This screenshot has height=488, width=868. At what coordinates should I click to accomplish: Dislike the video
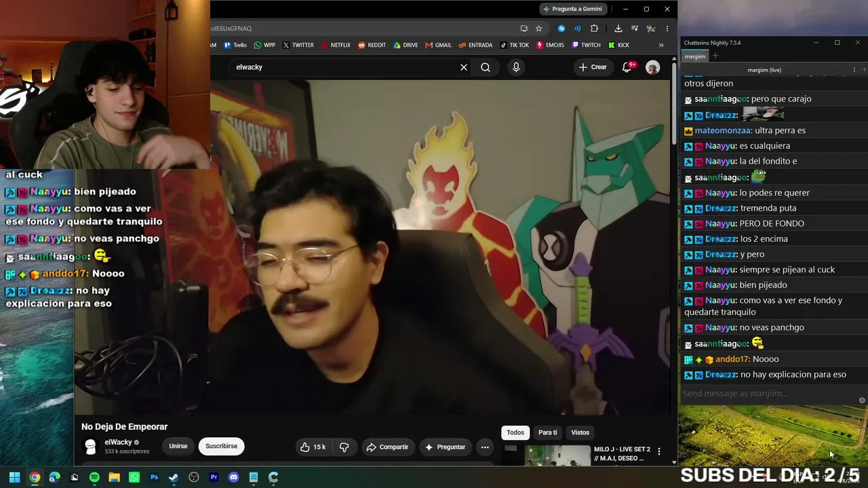click(344, 447)
